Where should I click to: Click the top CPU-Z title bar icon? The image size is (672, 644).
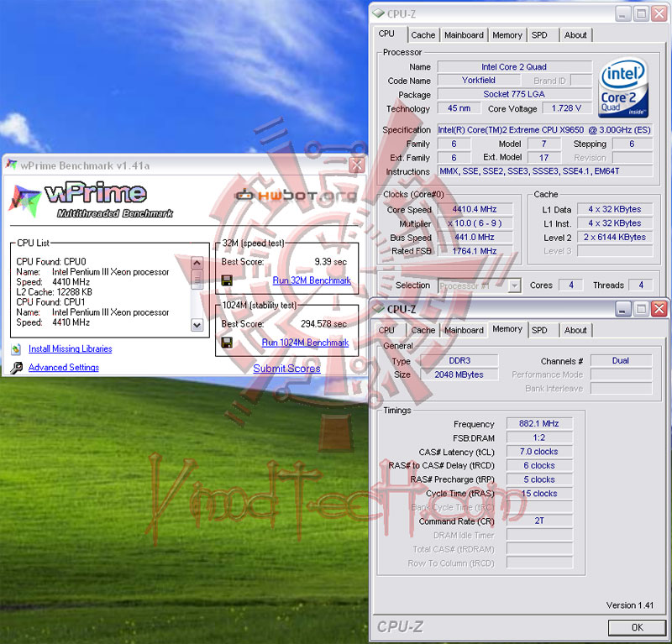(x=378, y=13)
